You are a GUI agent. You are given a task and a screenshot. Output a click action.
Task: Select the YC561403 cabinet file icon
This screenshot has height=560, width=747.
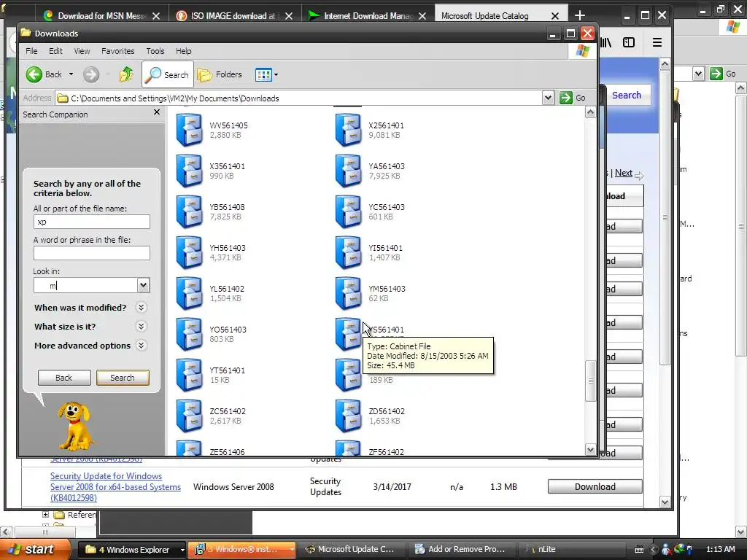click(x=348, y=211)
